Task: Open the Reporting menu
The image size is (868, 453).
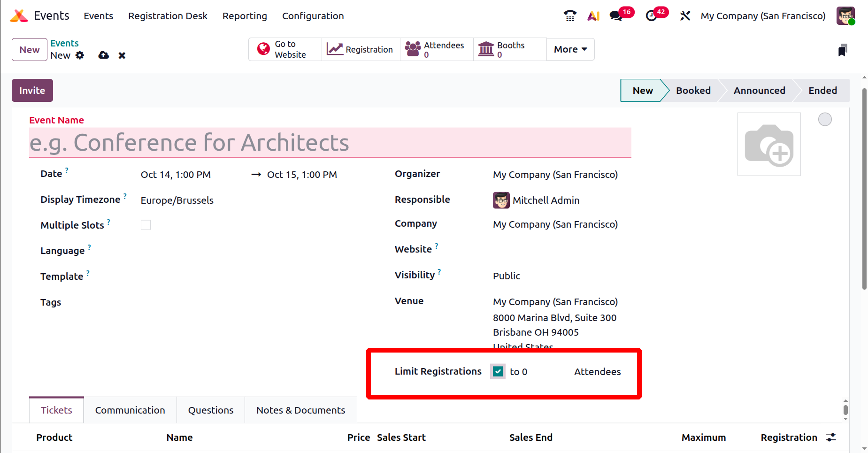Action: (x=245, y=16)
